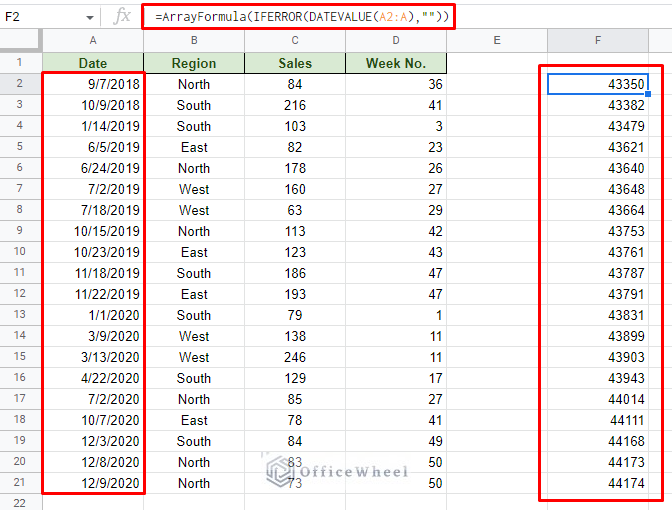Select cell with date 11/22/2019
The height and width of the screenshot is (510, 672).
tap(93, 294)
